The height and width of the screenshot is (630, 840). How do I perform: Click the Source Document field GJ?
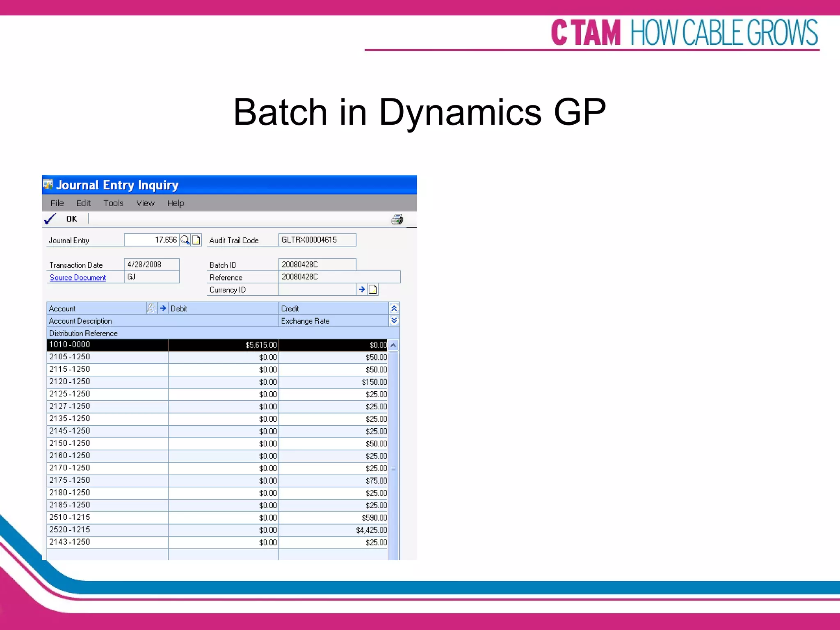pyautogui.click(x=151, y=277)
